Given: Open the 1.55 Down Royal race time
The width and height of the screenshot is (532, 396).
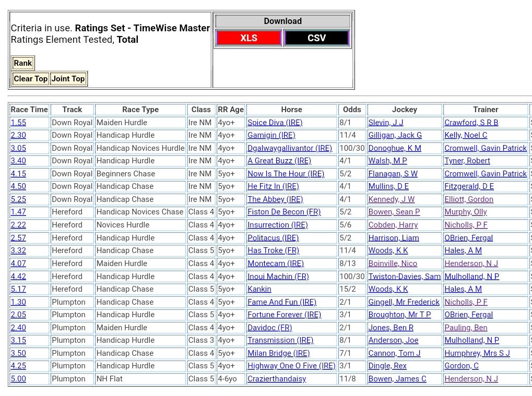Looking at the screenshot, I should pos(18,123).
